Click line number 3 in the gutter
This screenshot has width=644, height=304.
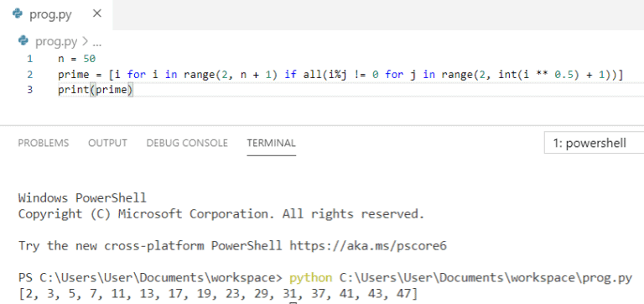click(29, 90)
